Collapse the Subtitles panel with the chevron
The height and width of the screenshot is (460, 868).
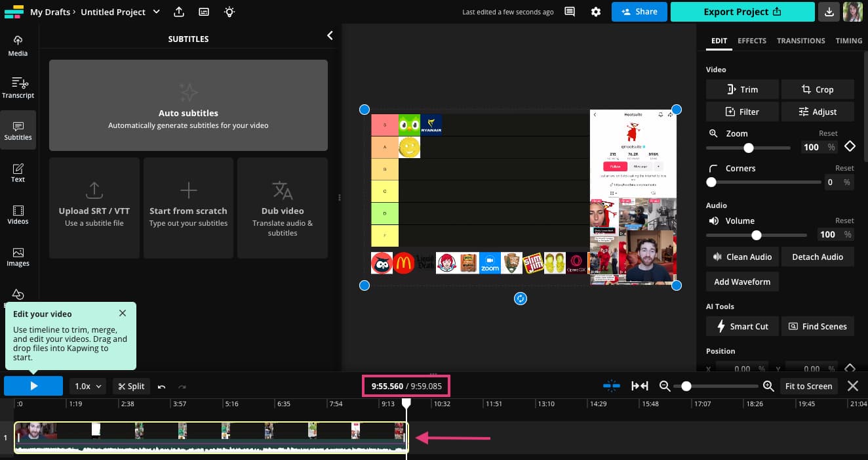[x=330, y=36]
